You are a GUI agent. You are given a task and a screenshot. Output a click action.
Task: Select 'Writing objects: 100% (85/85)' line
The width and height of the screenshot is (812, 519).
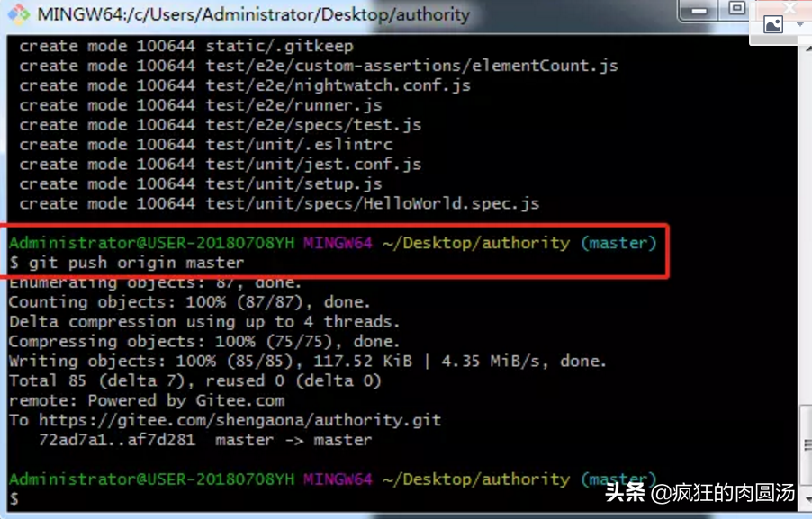[308, 361]
